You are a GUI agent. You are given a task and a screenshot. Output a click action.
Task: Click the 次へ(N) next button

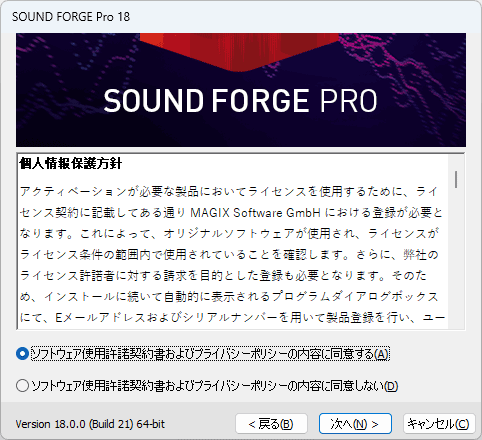(x=355, y=424)
